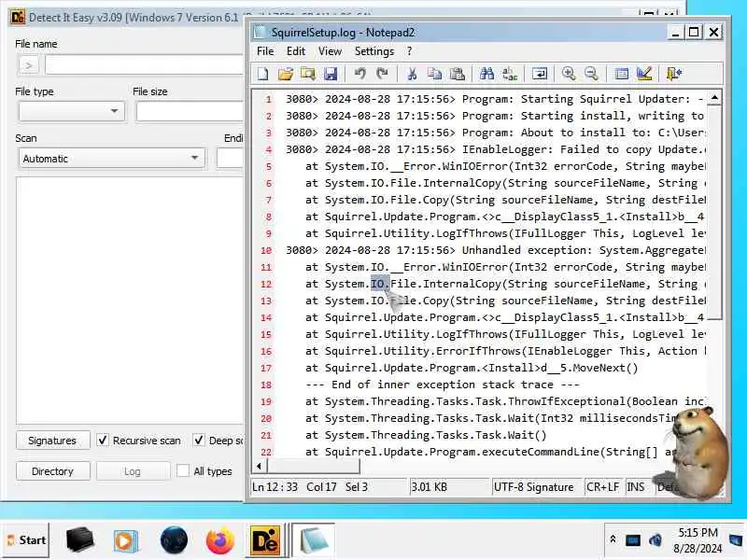
Task: Save file using the floppy disk icon
Action: (331, 74)
